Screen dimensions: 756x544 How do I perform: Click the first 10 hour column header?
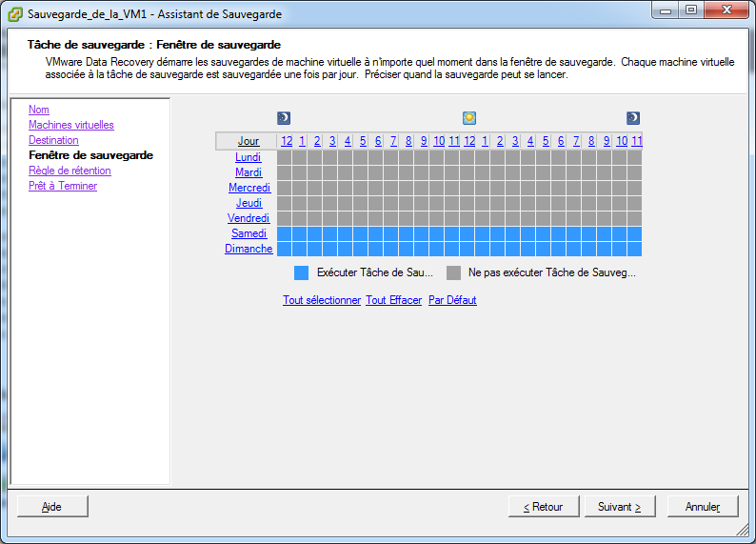(439, 141)
